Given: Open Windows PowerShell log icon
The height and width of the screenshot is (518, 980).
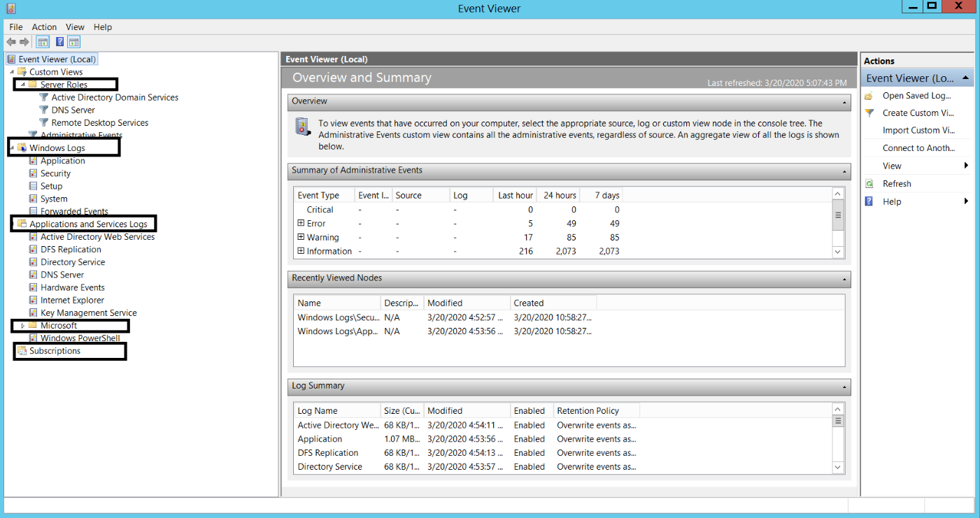Looking at the screenshot, I should click(x=33, y=338).
